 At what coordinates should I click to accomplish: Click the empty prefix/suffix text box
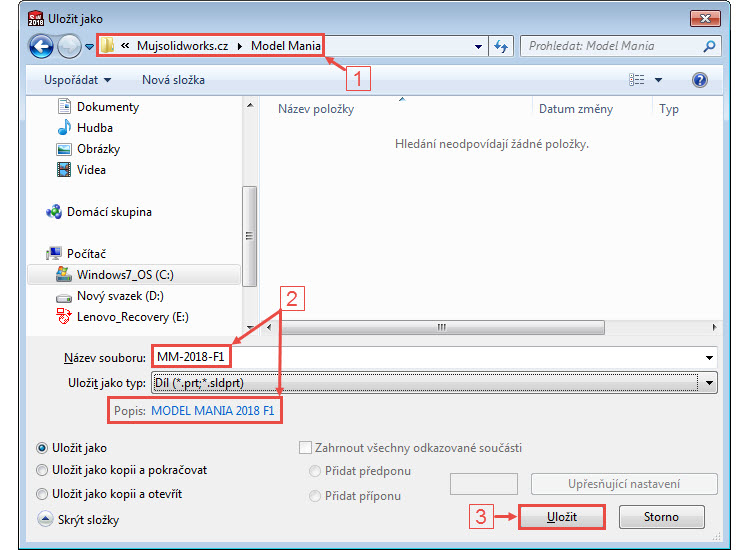484,484
